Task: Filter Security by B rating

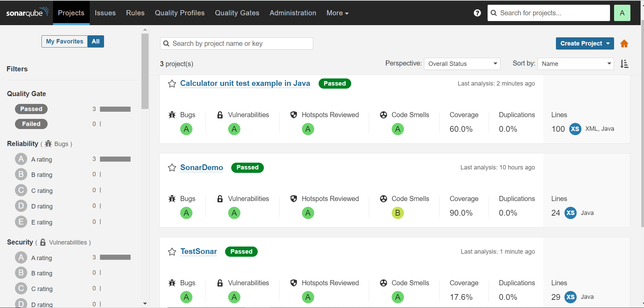Action: [x=72, y=273]
